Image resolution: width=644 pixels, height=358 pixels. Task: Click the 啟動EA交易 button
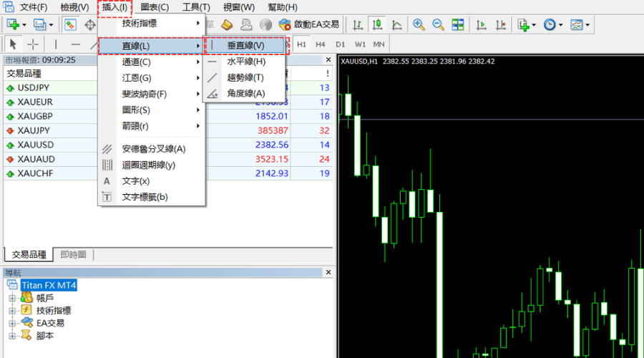point(309,25)
